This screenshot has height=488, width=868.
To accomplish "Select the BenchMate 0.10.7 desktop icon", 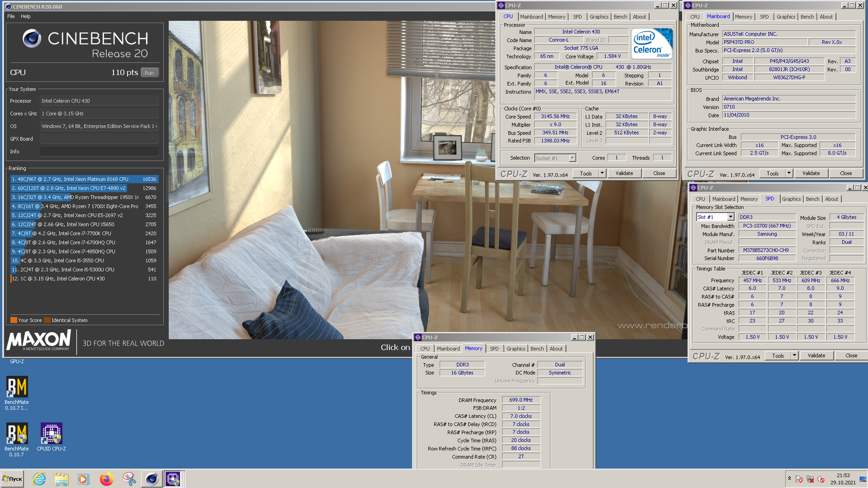I will point(17,439).
